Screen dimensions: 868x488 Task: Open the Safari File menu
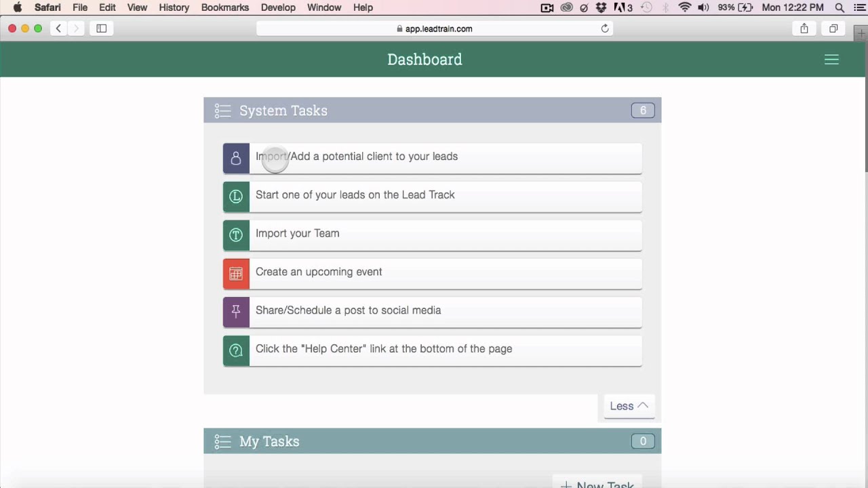coord(80,7)
